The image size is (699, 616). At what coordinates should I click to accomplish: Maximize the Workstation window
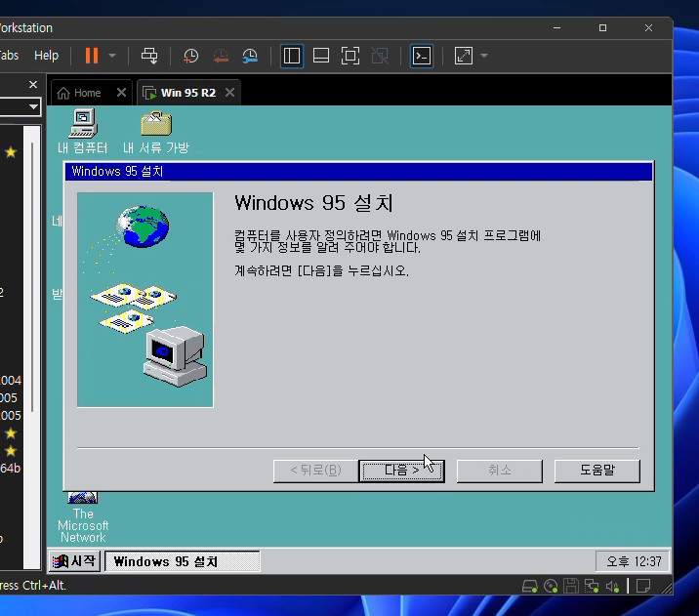click(x=602, y=27)
